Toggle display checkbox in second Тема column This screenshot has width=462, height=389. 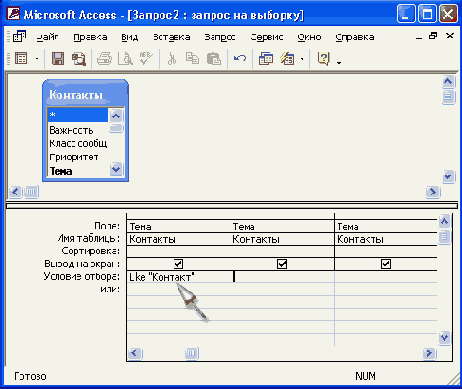point(282,264)
